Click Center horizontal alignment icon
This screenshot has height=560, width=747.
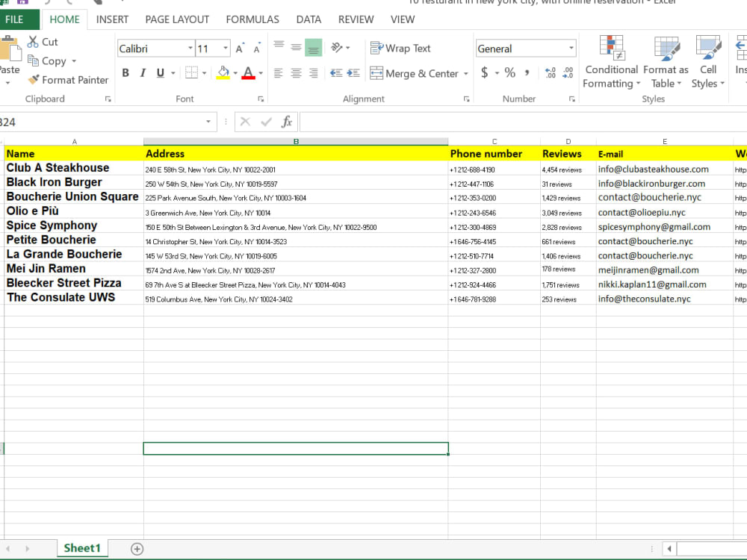(296, 73)
